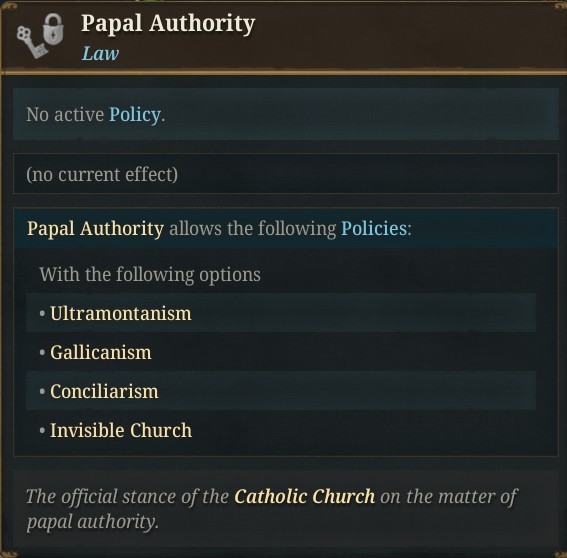Click the bullet beside Invisible Church

click(42, 430)
